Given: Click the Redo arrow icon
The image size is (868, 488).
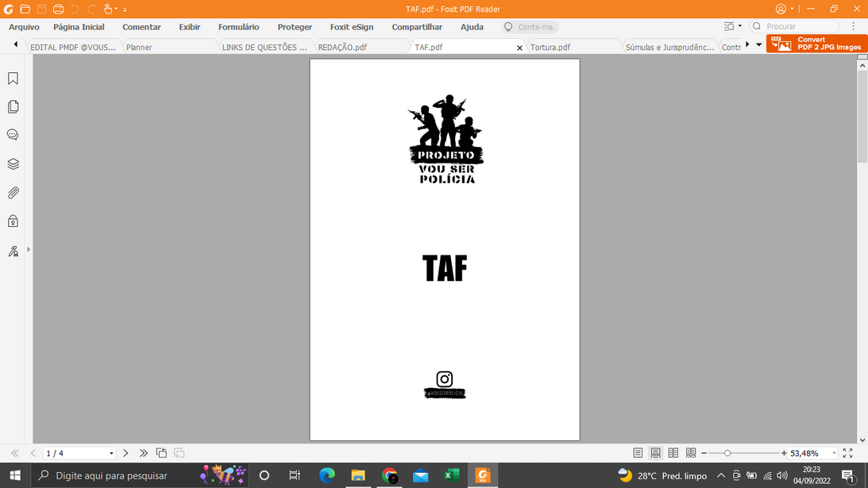Looking at the screenshot, I should 91,9.
